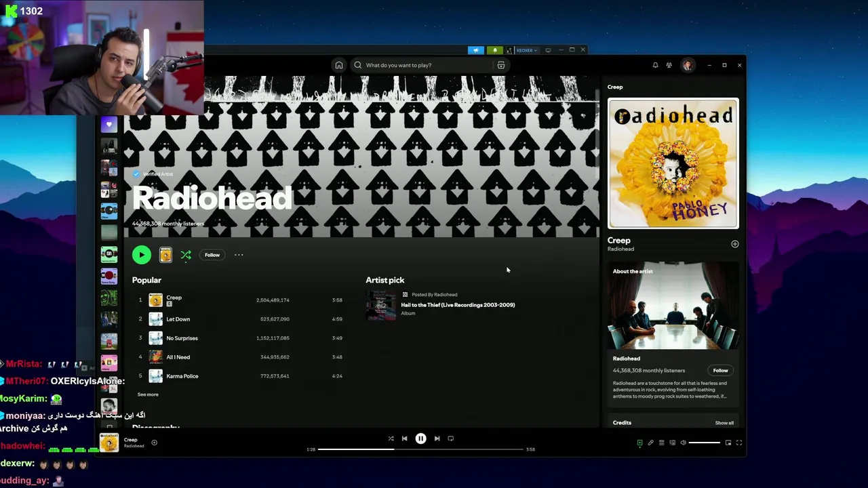Image resolution: width=868 pixels, height=488 pixels.
Task: Enter full screen icon in player bar
Action: click(x=738, y=443)
